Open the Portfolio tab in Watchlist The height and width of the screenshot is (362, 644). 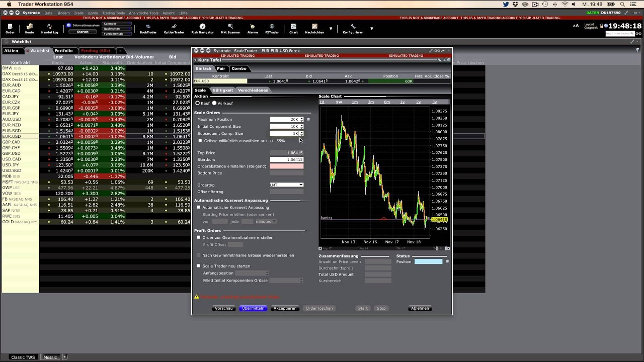pyautogui.click(x=63, y=51)
